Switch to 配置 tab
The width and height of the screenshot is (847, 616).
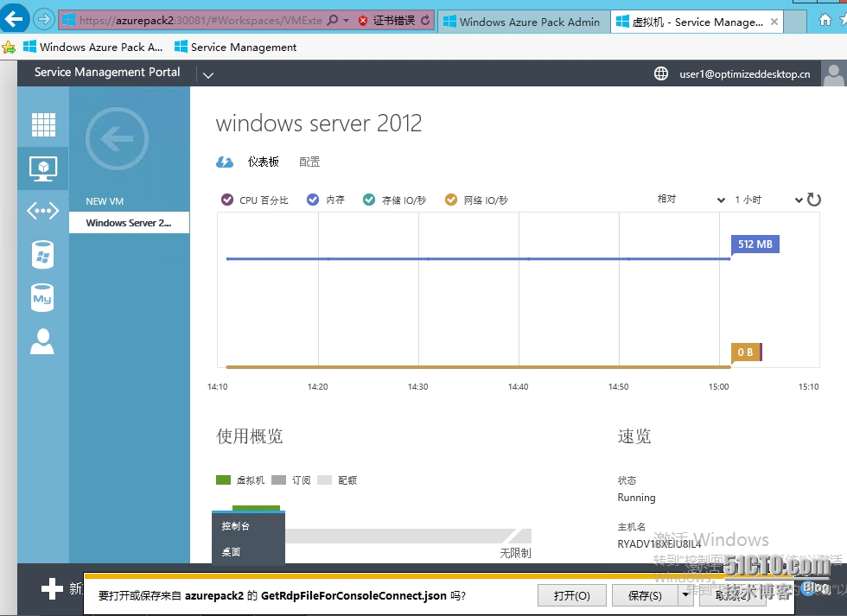click(309, 162)
